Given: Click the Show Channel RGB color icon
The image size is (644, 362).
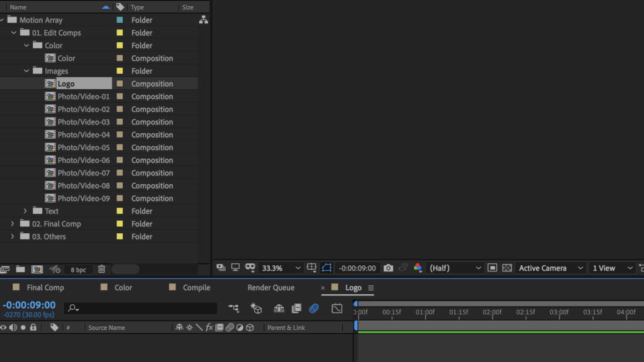Looking at the screenshot, I should 418,268.
